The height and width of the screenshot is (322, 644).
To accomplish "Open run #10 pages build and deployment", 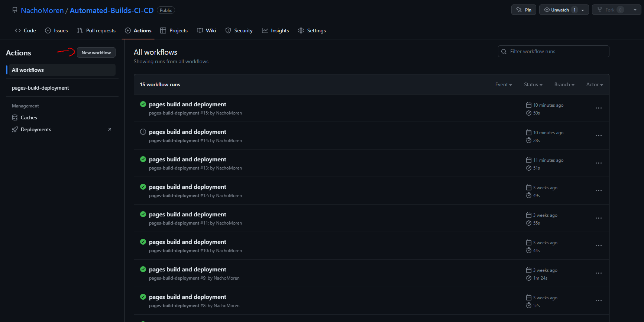I will tap(187, 242).
